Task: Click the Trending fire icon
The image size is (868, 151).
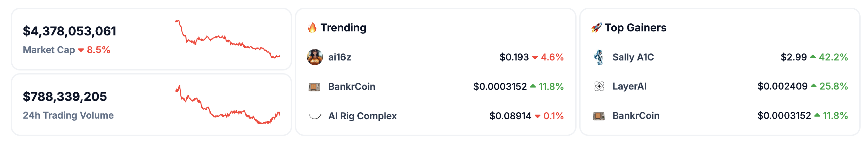Action: click(312, 28)
